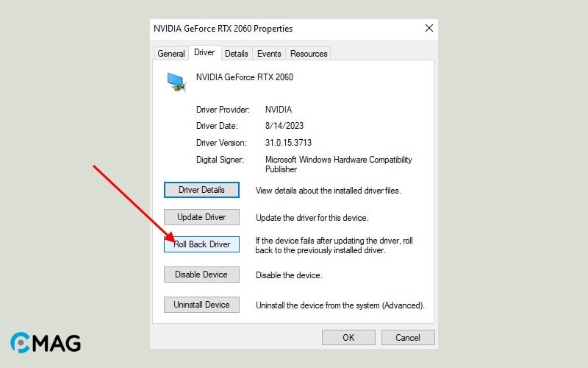This screenshot has width=588, height=368.
Task: Click the Digital Signer label
Action: tap(220, 160)
